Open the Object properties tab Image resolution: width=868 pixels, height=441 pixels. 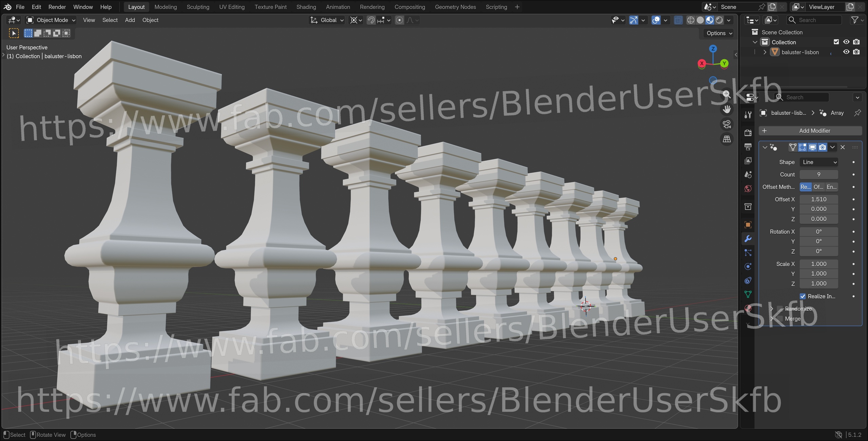coord(748,225)
